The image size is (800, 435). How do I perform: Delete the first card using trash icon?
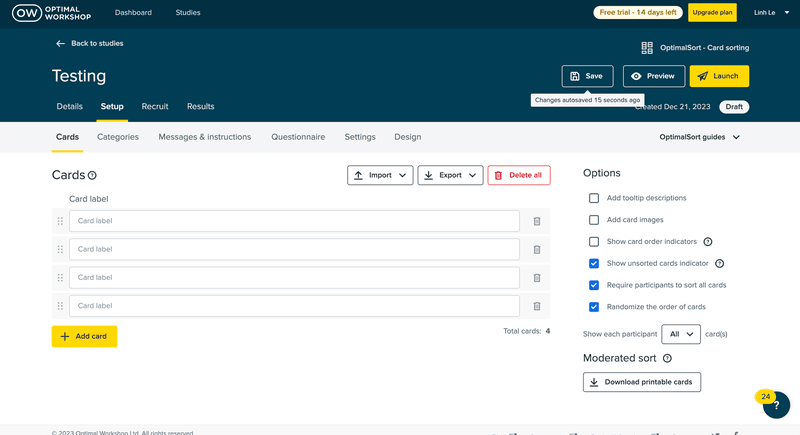pyautogui.click(x=536, y=222)
